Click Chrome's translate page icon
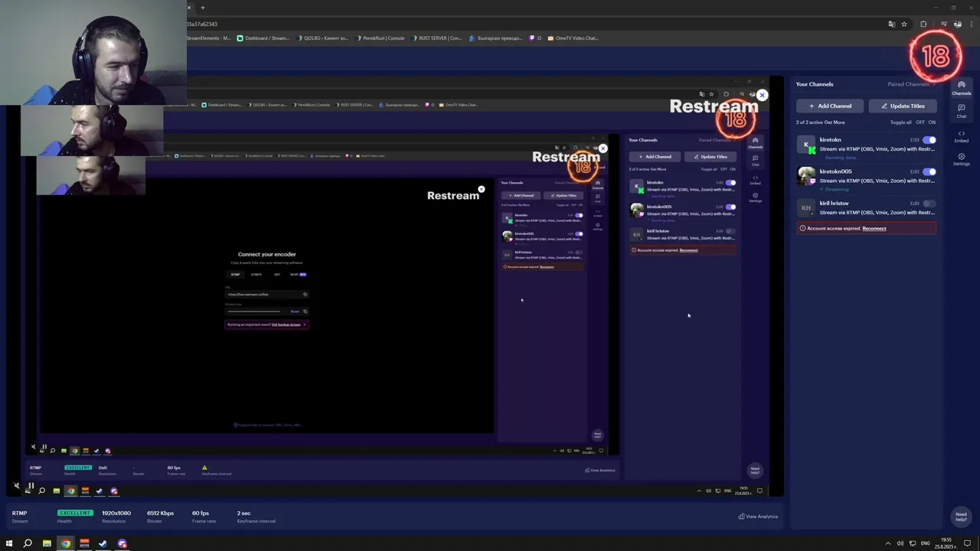Screen dimensions: 980x551 [x=891, y=24]
